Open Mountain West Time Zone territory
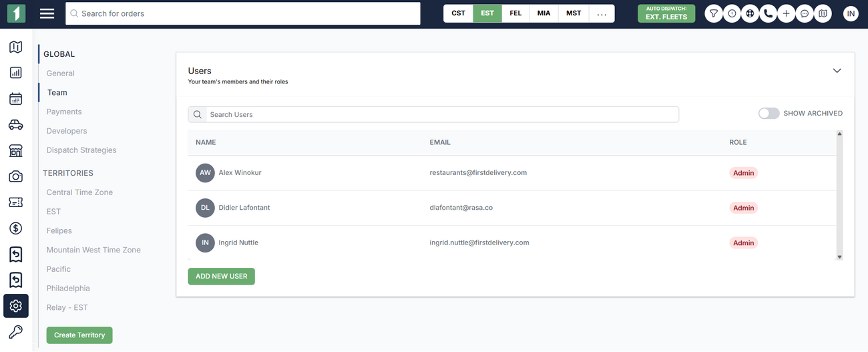Screen dimensions: 868x352 click(x=93, y=250)
